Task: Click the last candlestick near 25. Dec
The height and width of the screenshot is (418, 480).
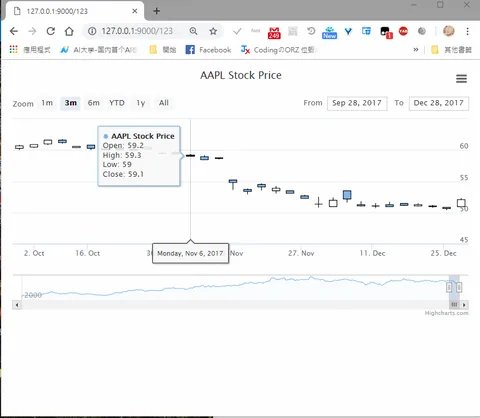Action: [x=461, y=203]
